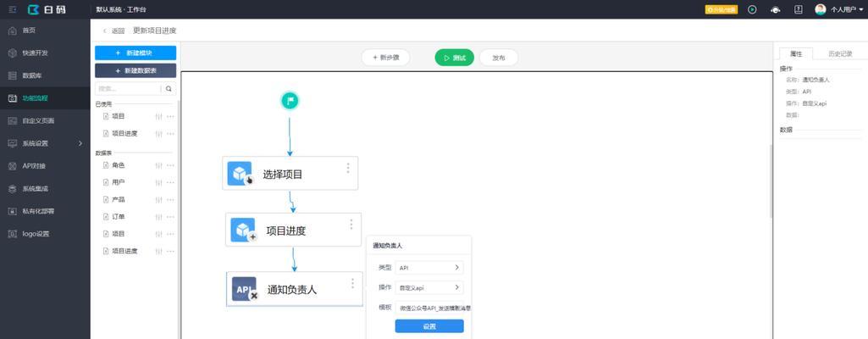
Task: Click the 操作 value 自定义api in properties
Action: (x=815, y=103)
